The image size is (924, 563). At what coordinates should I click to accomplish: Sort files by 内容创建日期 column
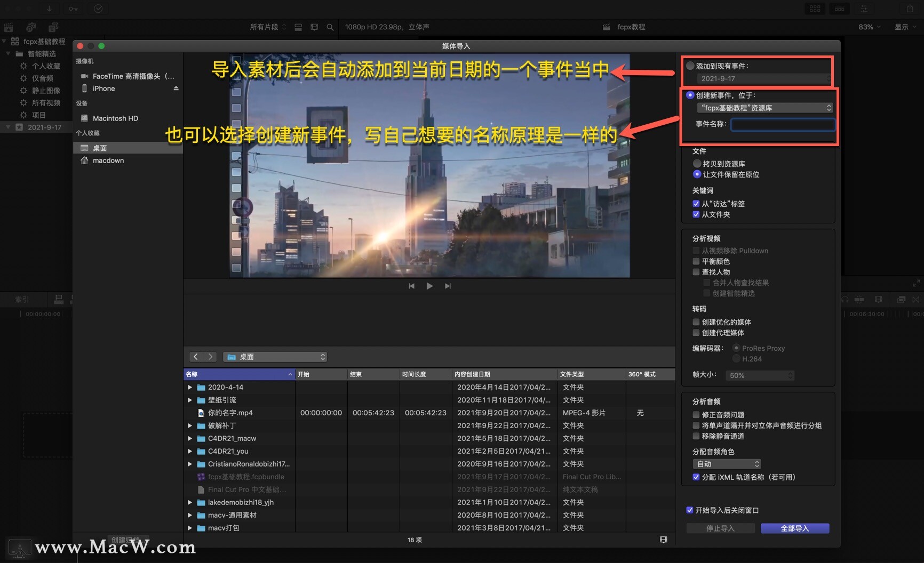point(505,374)
